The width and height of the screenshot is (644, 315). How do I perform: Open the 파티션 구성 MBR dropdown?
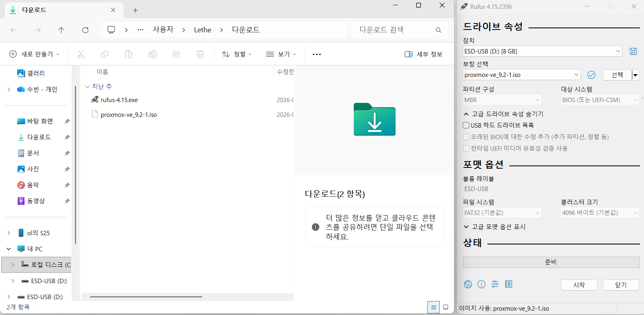tap(502, 100)
